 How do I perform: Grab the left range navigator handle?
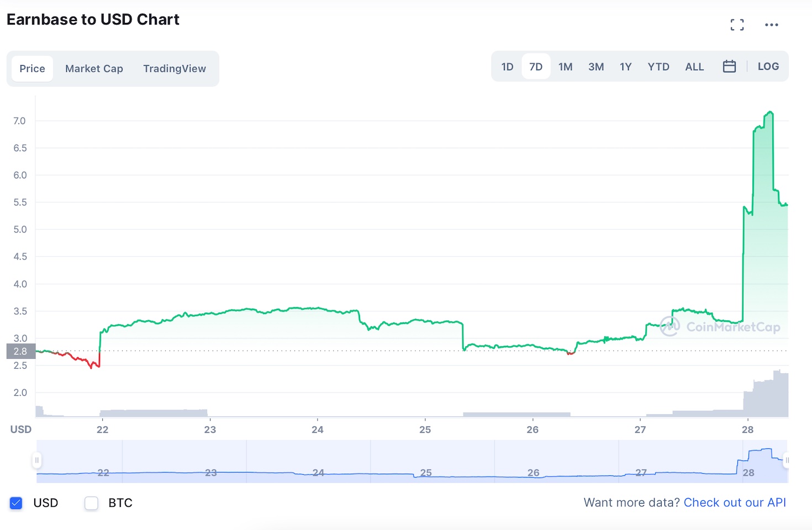tap(37, 460)
